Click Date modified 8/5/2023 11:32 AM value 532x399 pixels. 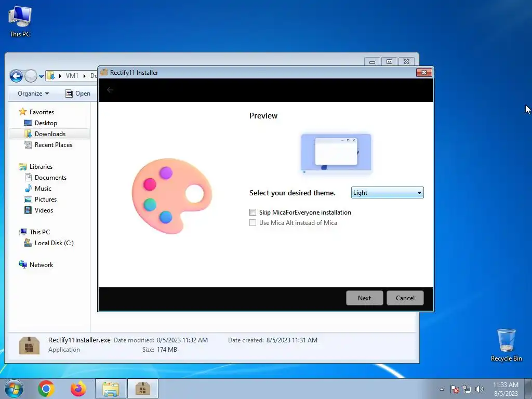pos(182,340)
